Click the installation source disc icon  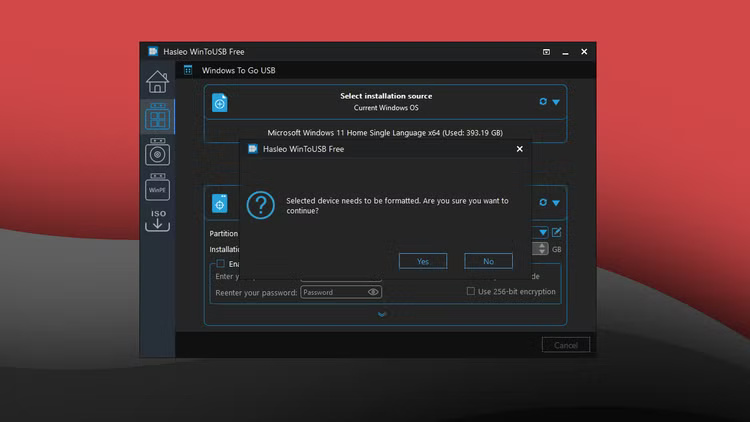coord(220,103)
